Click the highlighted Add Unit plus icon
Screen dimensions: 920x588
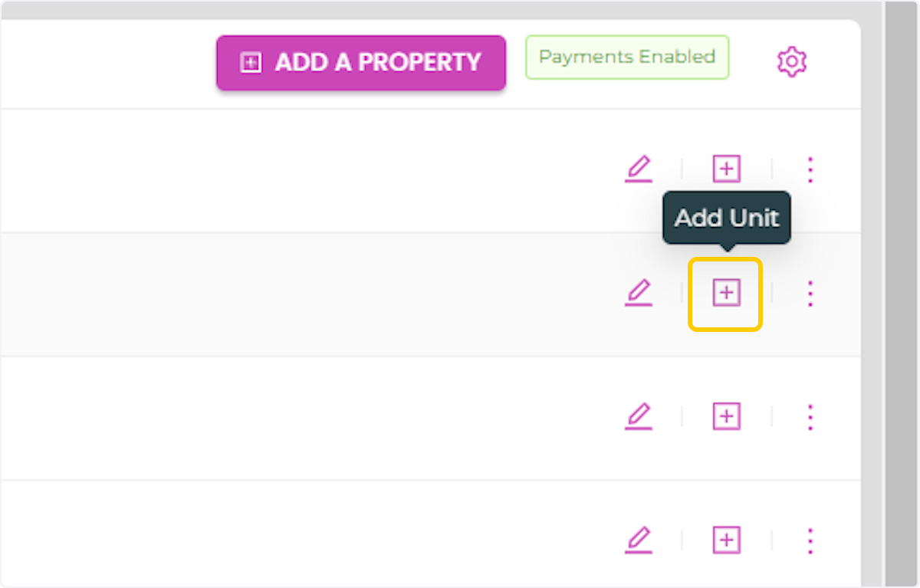(726, 293)
